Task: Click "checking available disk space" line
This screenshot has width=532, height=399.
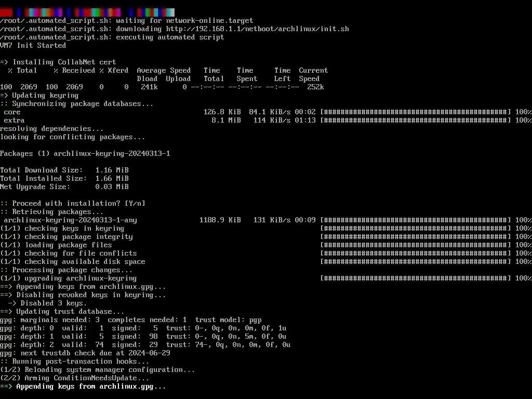Action: [x=73, y=262]
